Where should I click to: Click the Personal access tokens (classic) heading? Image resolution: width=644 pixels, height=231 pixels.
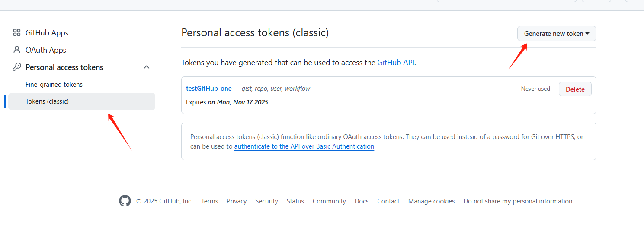pyautogui.click(x=255, y=32)
